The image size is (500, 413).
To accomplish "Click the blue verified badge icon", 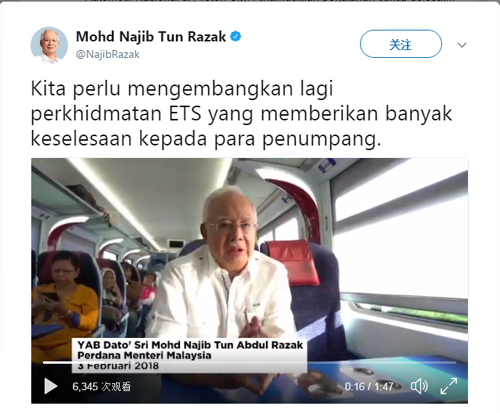I will tap(236, 36).
